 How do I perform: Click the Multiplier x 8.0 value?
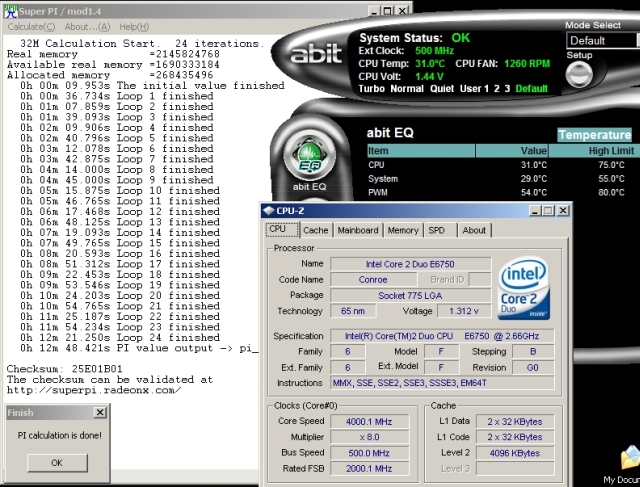tap(369, 437)
